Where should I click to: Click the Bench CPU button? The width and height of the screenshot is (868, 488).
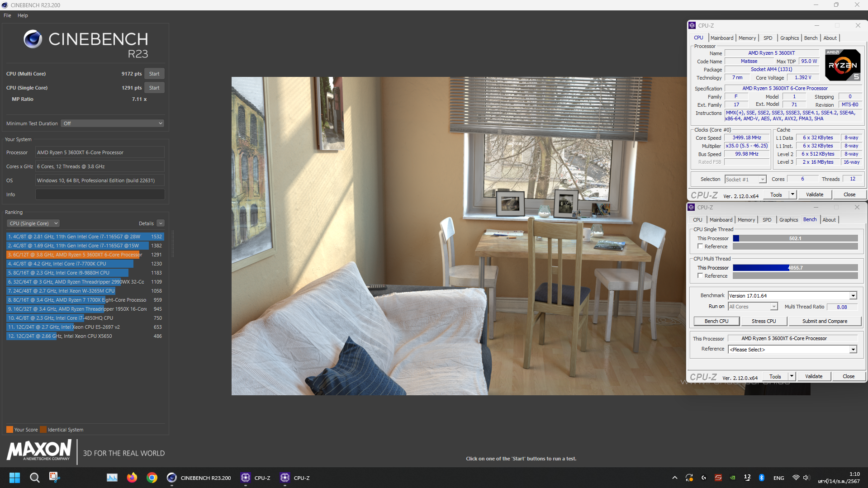pos(716,321)
